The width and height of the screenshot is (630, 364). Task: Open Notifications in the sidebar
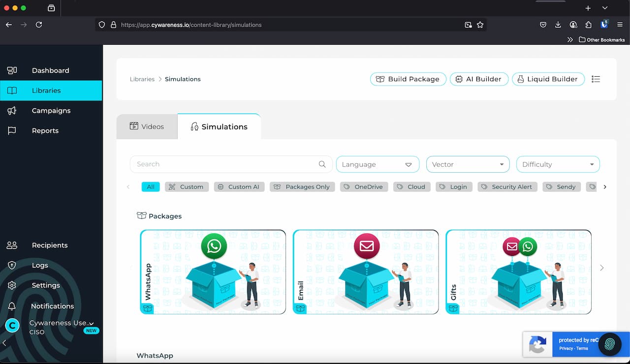(51, 306)
